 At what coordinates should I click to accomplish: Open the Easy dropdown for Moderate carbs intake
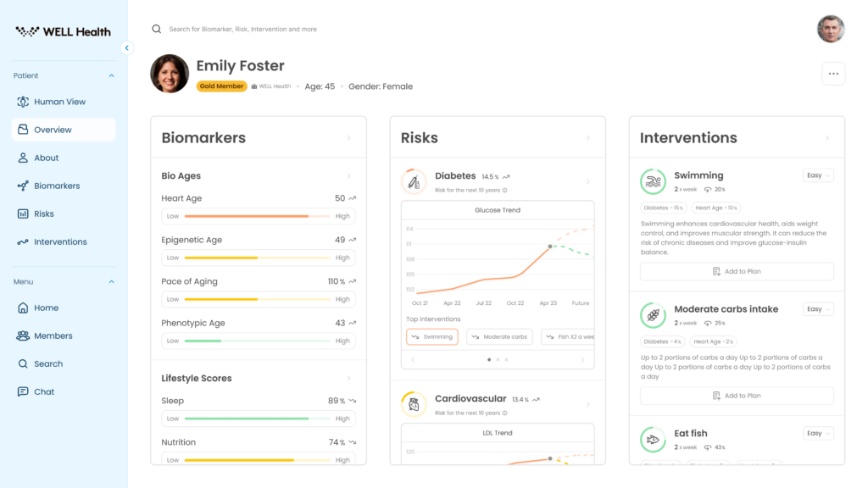(x=818, y=309)
